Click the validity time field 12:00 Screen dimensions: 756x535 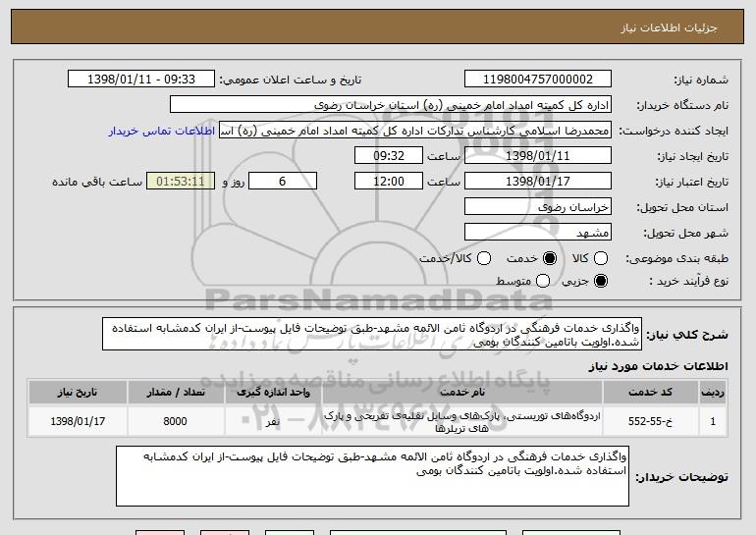389,182
